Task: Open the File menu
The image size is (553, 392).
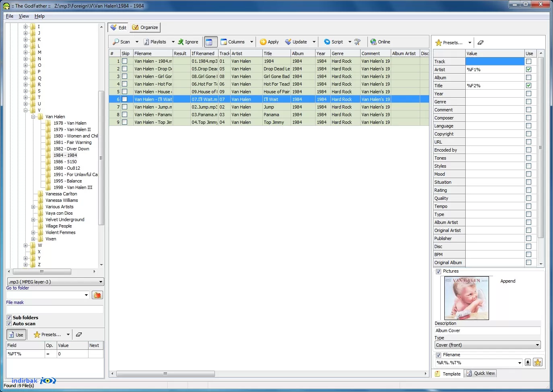Action: click(x=10, y=16)
